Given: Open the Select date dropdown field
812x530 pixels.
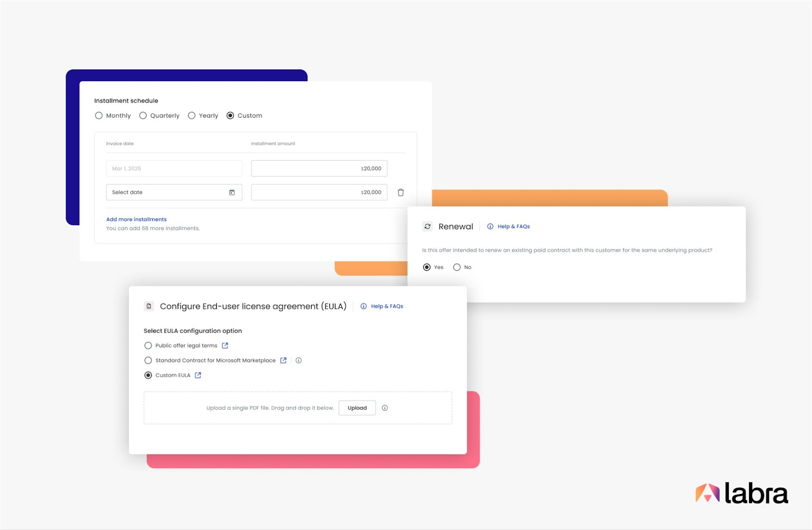Looking at the screenshot, I should point(167,193).
